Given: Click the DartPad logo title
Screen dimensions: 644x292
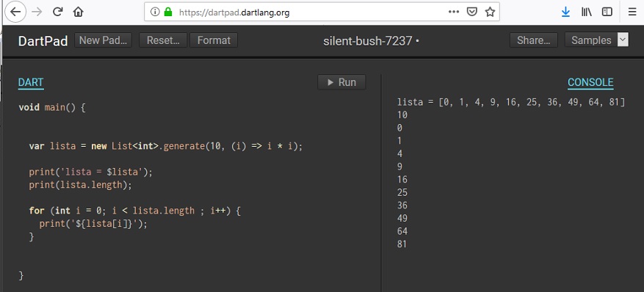Looking at the screenshot, I should pyautogui.click(x=43, y=40).
